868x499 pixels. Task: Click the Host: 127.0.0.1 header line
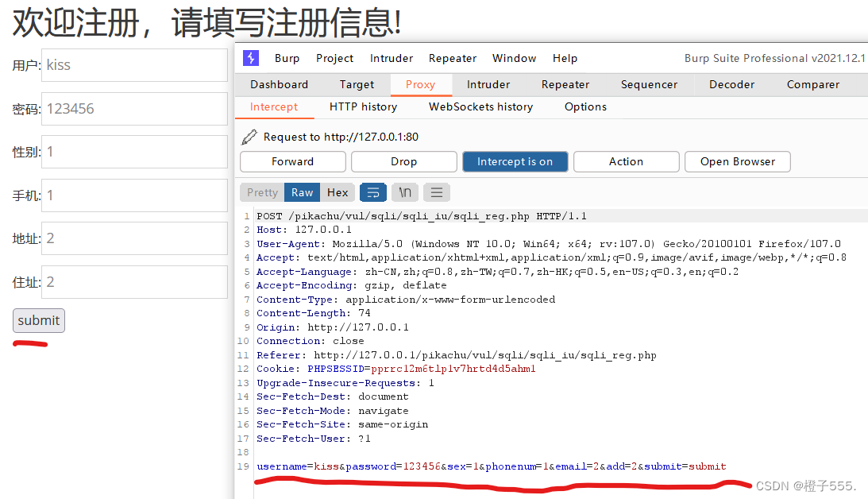(x=304, y=230)
